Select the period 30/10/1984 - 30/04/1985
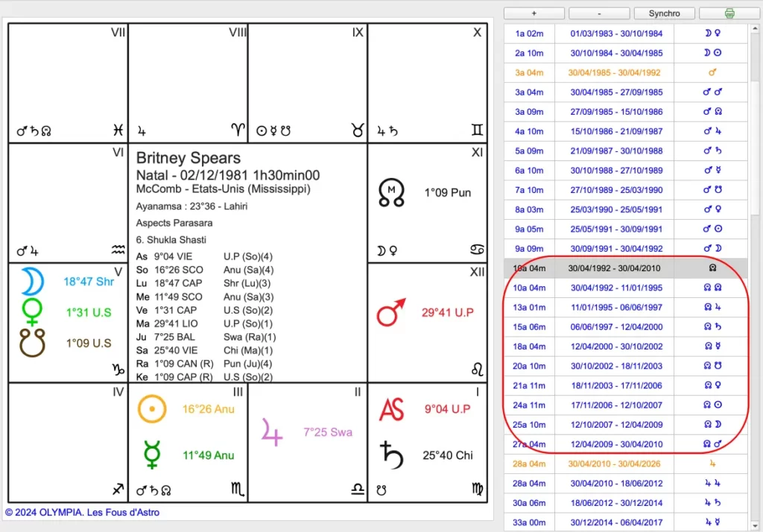763x532 pixels. click(626, 53)
